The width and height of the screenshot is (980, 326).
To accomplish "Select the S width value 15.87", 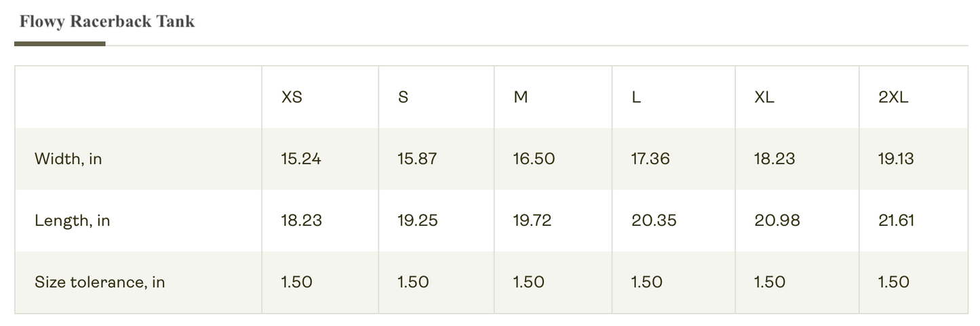I will [x=417, y=159].
